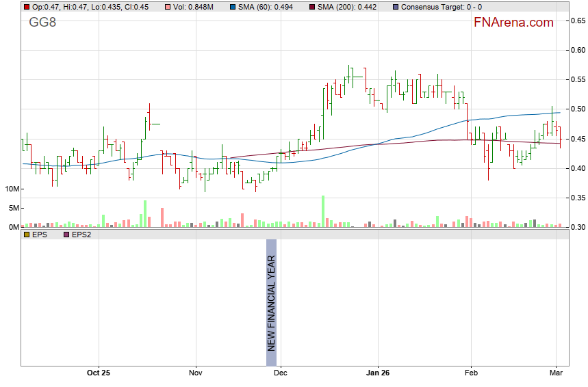Click the Feb label on the time axis

point(471,373)
